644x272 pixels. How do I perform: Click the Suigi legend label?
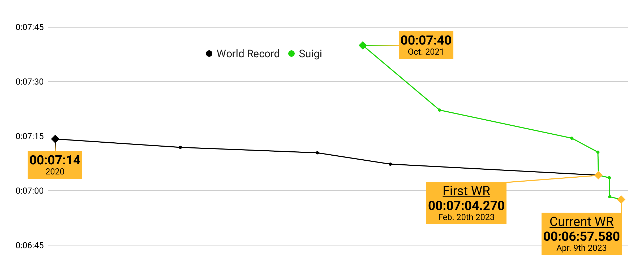(x=310, y=54)
